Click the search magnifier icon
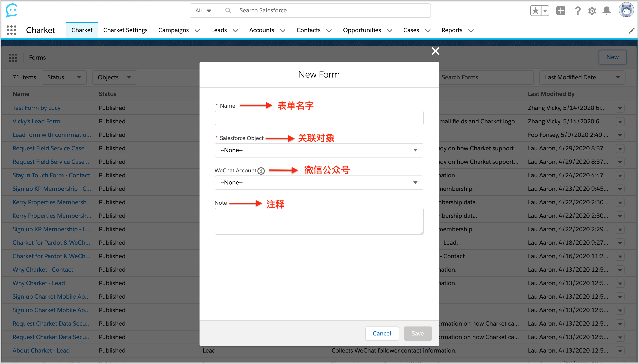639x364 pixels. [x=228, y=11]
